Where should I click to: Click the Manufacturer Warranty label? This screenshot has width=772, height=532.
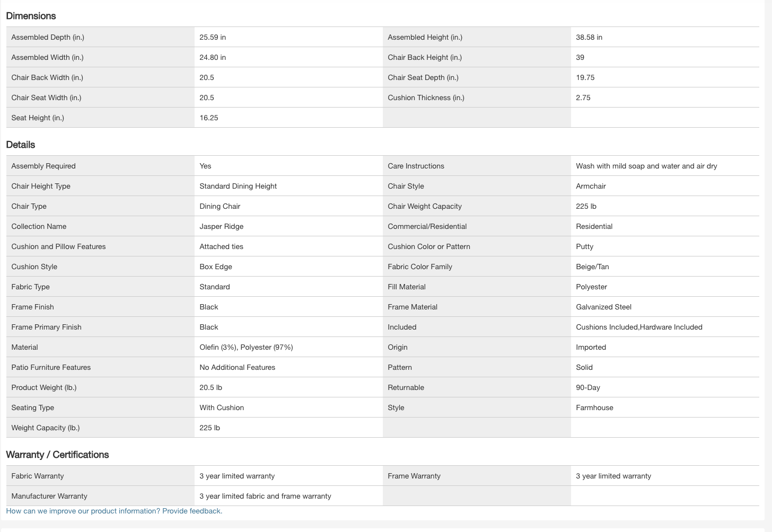49,496
